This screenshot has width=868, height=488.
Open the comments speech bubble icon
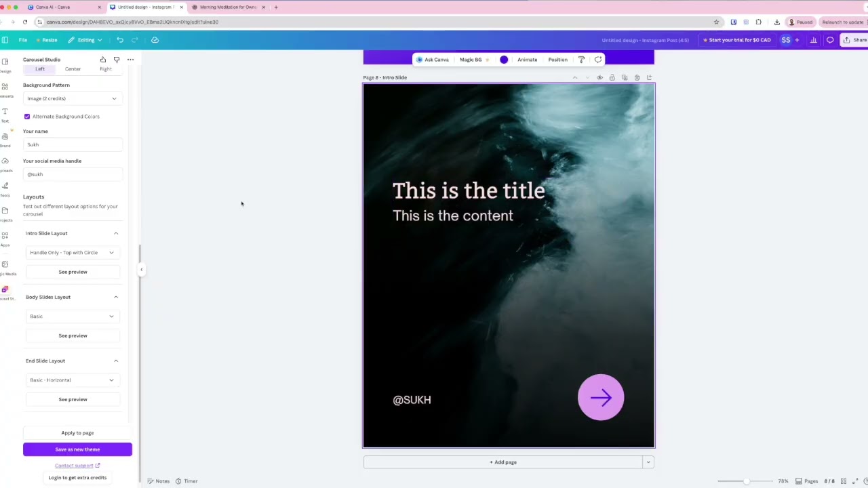(830, 40)
